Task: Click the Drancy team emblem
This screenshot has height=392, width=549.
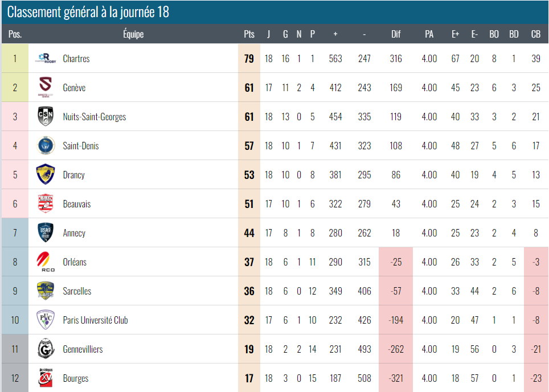Action: (x=46, y=174)
